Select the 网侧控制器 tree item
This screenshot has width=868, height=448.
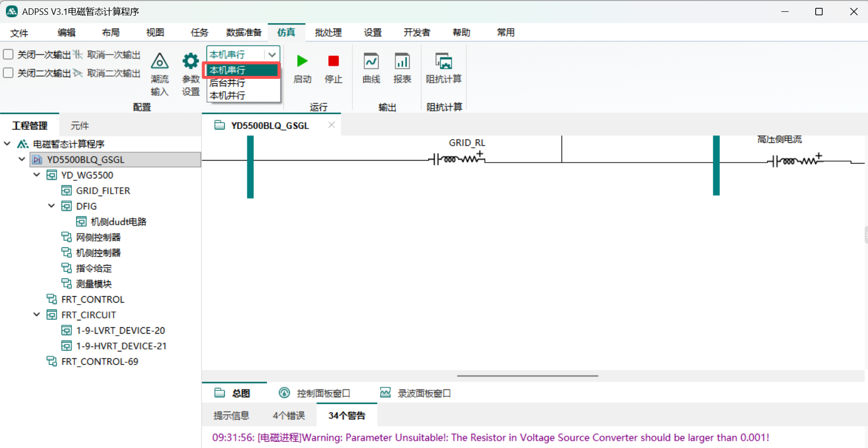(98, 237)
